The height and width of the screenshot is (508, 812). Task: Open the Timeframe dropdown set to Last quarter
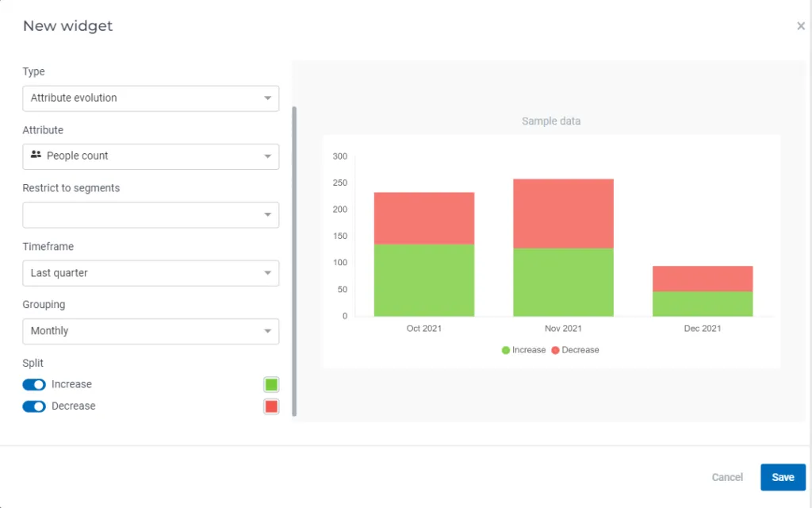pyautogui.click(x=151, y=273)
